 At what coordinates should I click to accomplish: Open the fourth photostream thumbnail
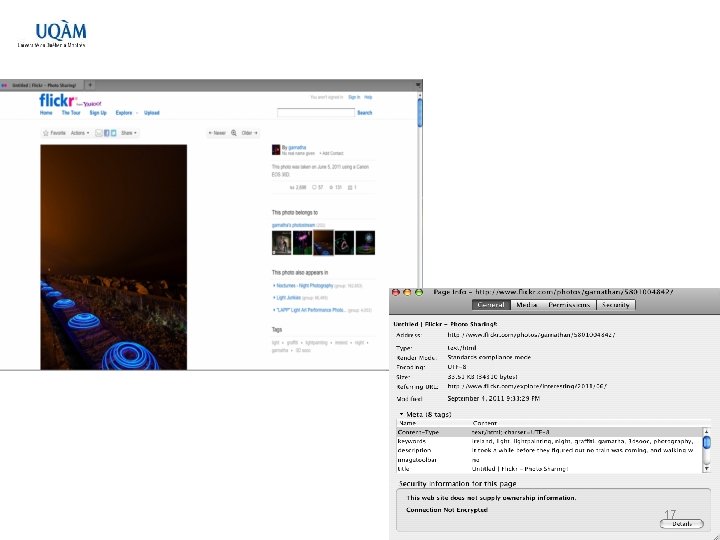(x=344, y=242)
